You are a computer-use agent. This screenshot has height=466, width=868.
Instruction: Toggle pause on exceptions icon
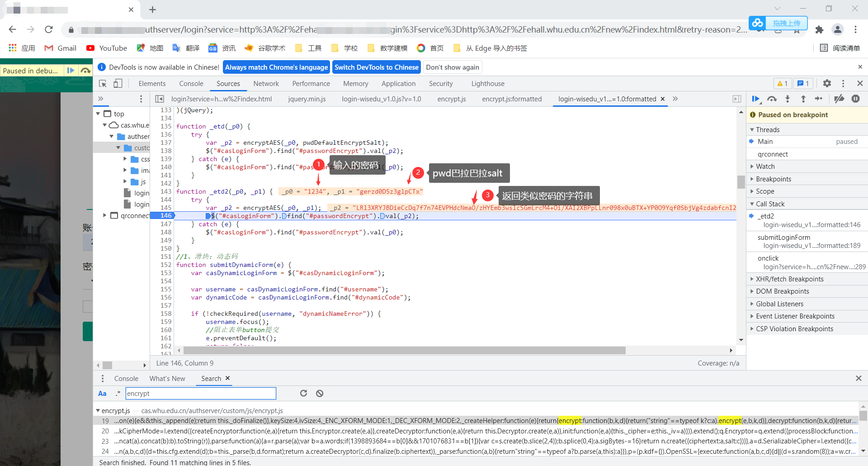point(856,99)
